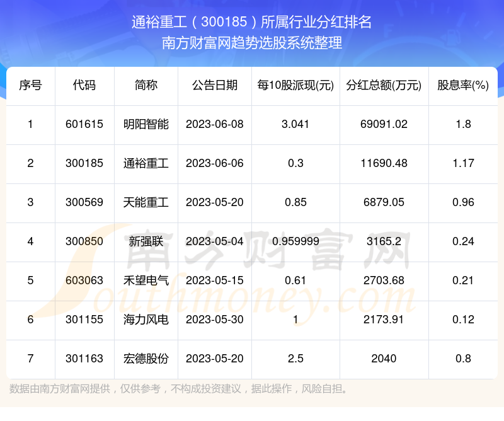
Task: Click the 2023-06-06 announcement date
Action: coord(214,164)
